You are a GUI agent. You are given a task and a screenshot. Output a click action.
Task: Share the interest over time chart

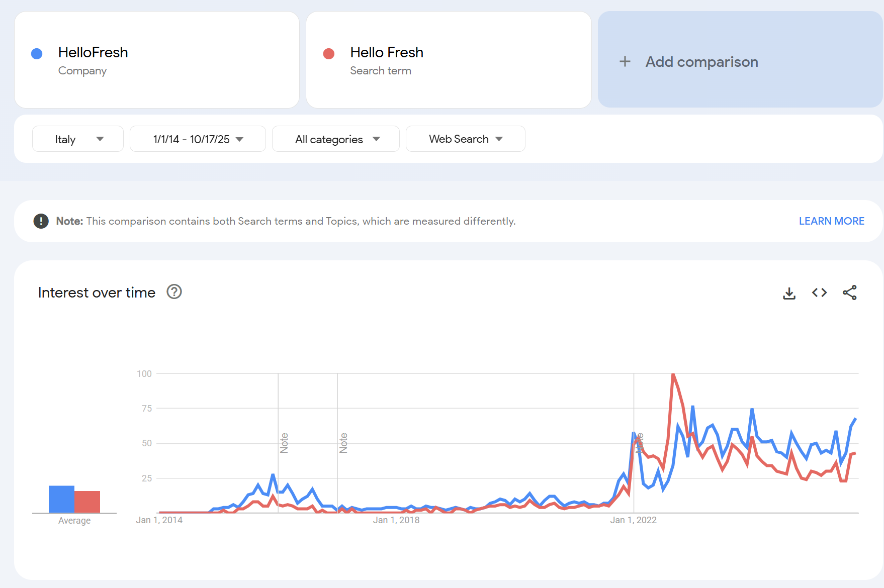click(850, 292)
